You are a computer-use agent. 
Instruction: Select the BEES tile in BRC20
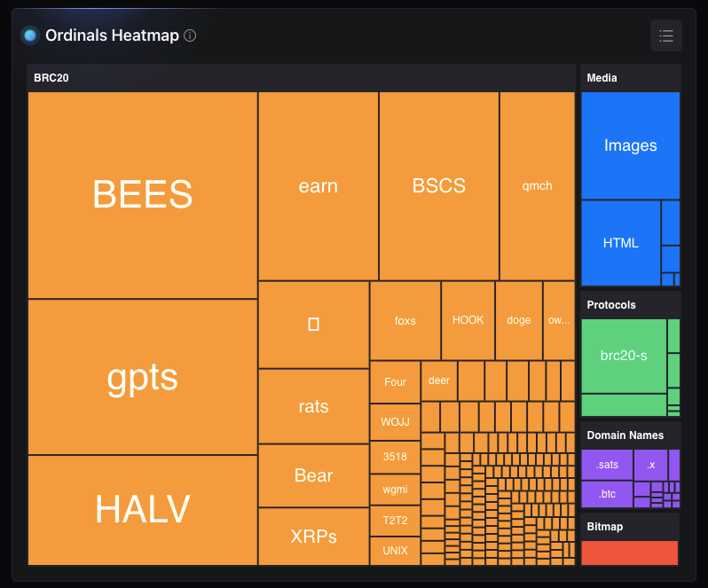143,195
